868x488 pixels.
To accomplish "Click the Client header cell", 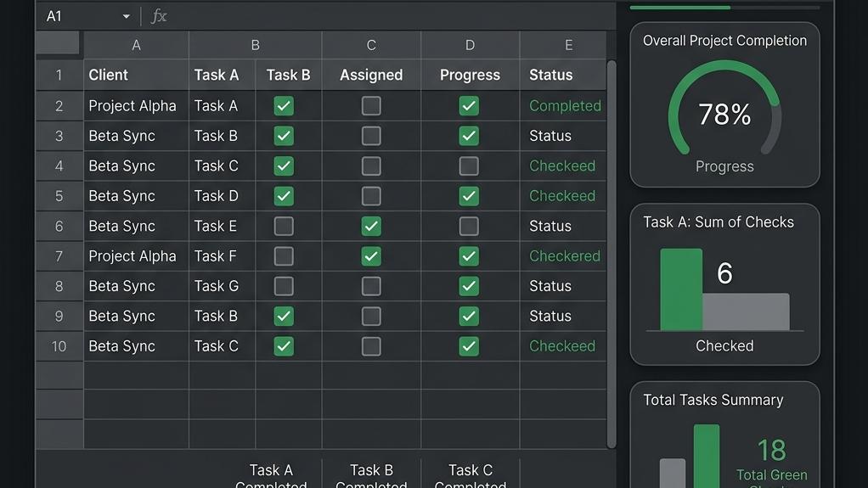I will click(136, 75).
